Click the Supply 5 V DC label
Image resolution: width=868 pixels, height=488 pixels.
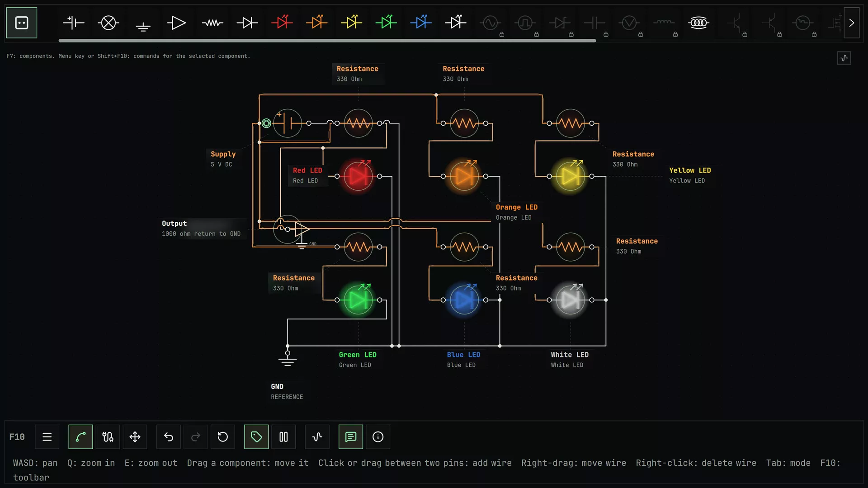[223, 159]
